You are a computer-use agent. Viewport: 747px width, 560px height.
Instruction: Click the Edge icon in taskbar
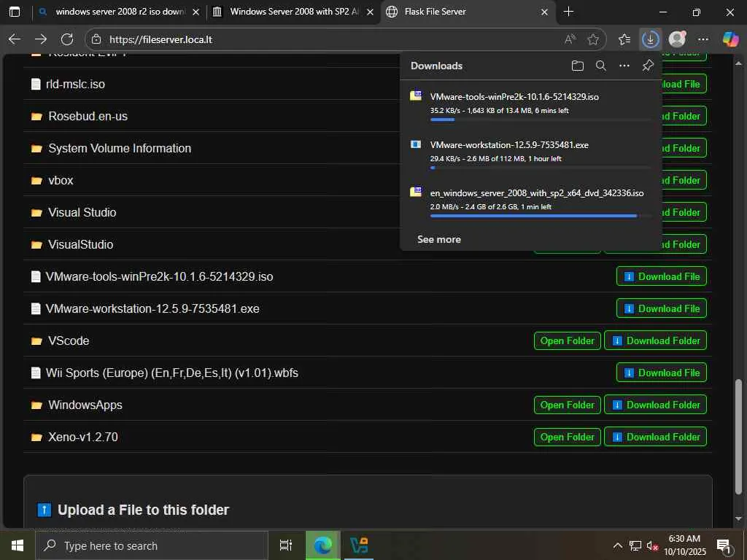(x=322, y=545)
